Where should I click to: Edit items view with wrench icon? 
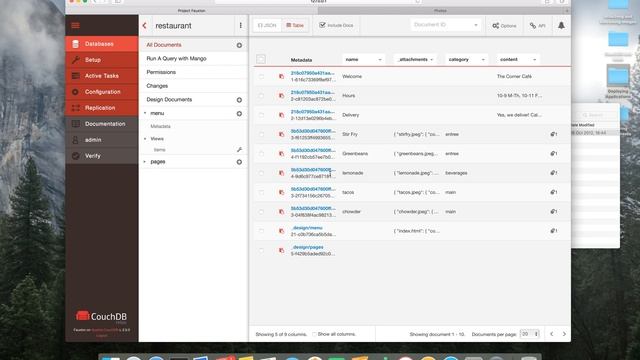click(x=239, y=150)
